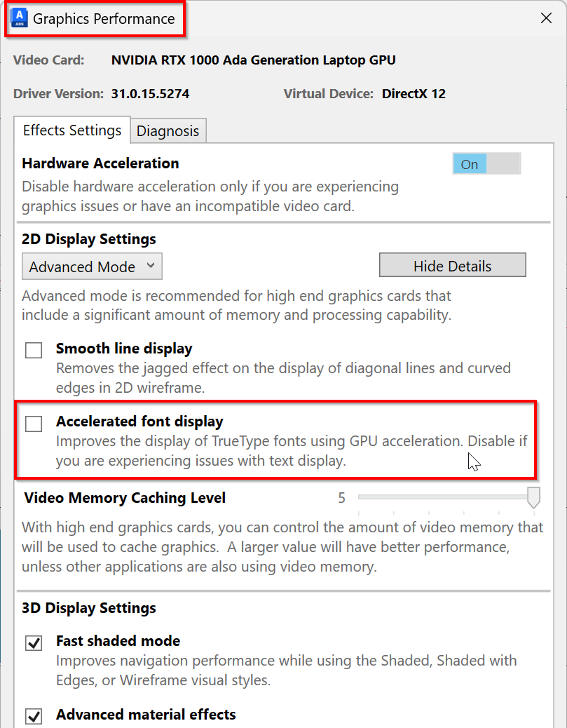Click the Hide Details button
567x728 pixels.
click(452, 265)
